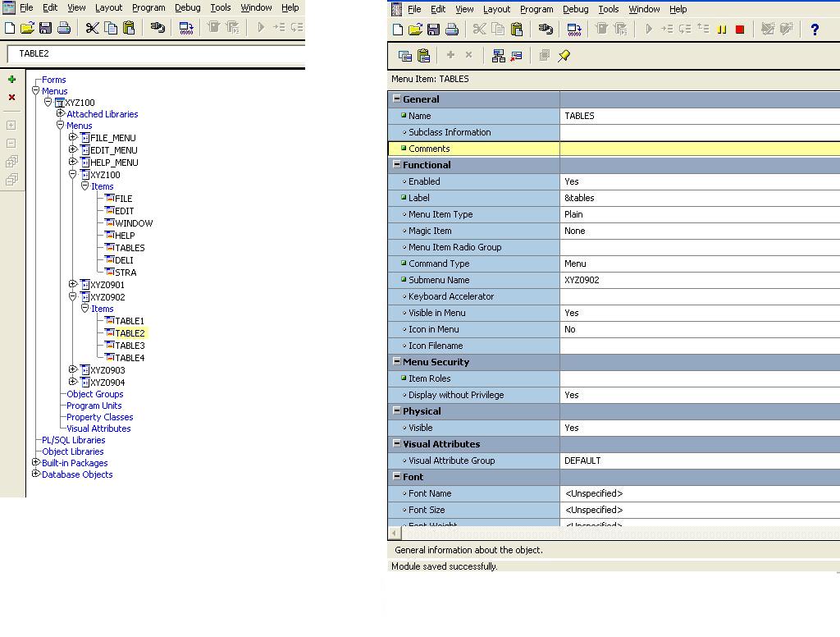Collapse the Functional property section
This screenshot has height=637, width=840.
click(396, 165)
